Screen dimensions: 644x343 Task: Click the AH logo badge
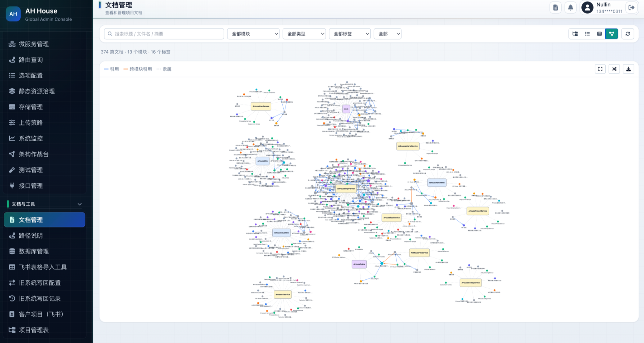[x=13, y=14]
